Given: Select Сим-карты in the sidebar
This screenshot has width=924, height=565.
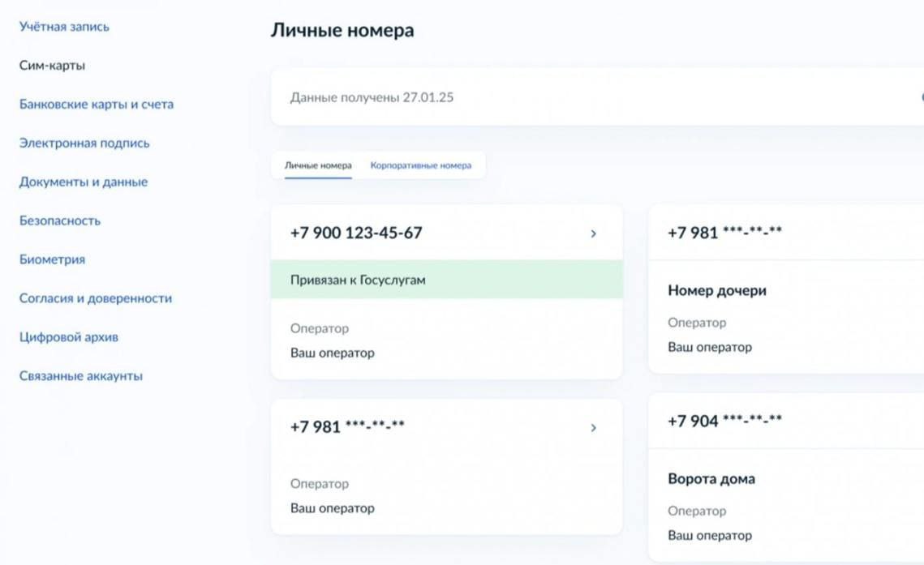Looking at the screenshot, I should click(52, 66).
